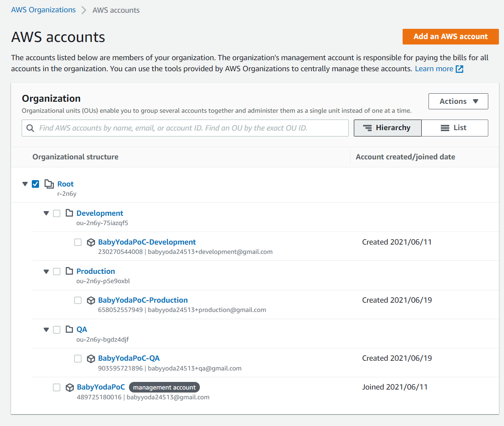Click the external link icon beside Learn more
This screenshot has width=504, height=426.
point(459,69)
